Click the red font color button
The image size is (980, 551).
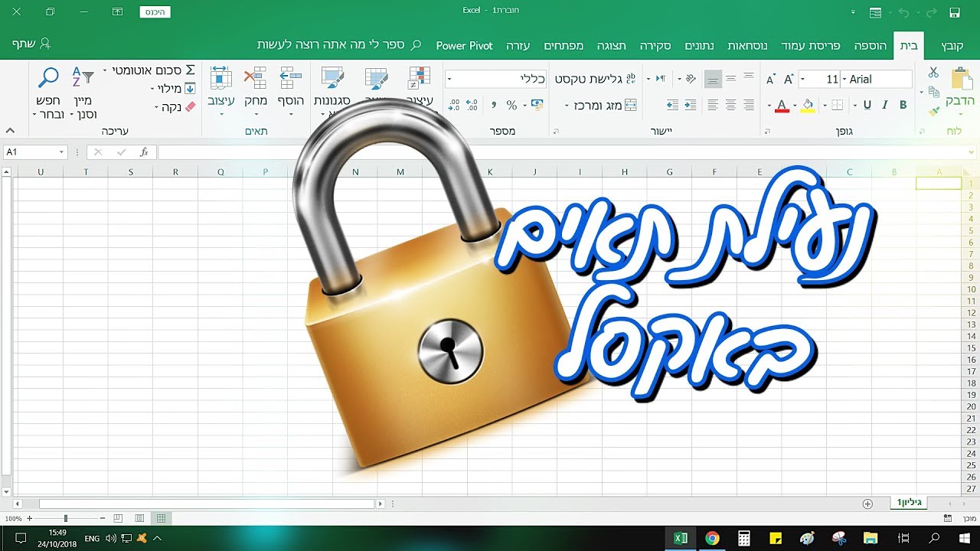pyautogui.click(x=782, y=105)
